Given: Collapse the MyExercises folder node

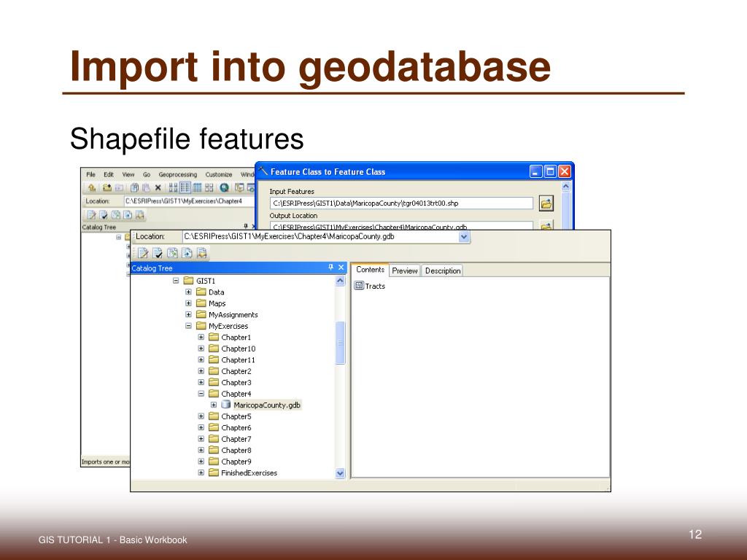Looking at the screenshot, I should click(x=189, y=326).
